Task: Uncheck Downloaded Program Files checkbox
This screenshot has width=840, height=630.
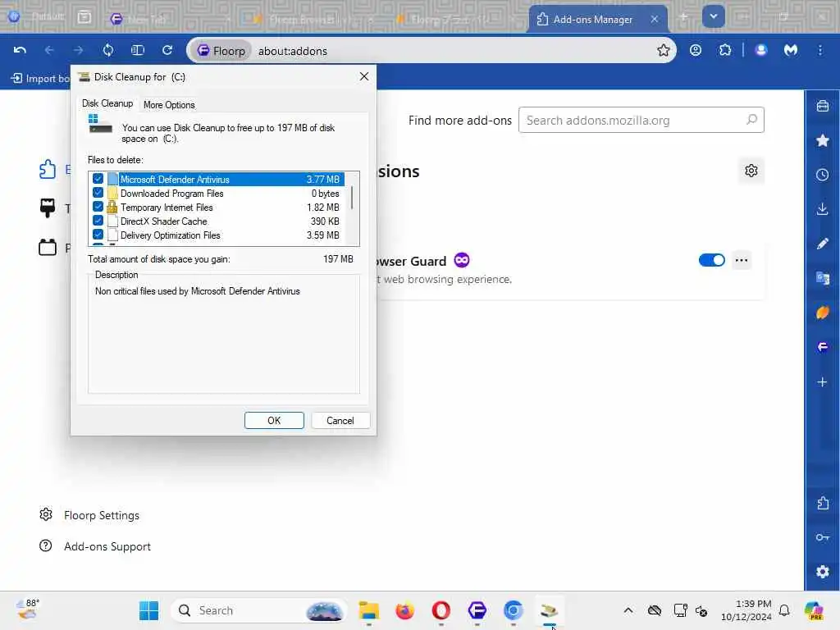Action: (x=98, y=193)
